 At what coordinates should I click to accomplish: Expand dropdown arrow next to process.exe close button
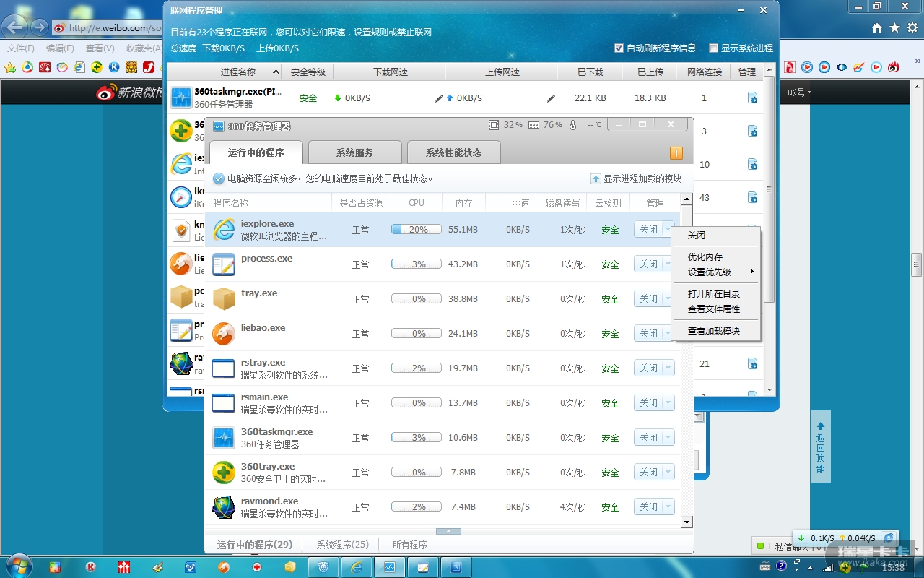(x=668, y=264)
